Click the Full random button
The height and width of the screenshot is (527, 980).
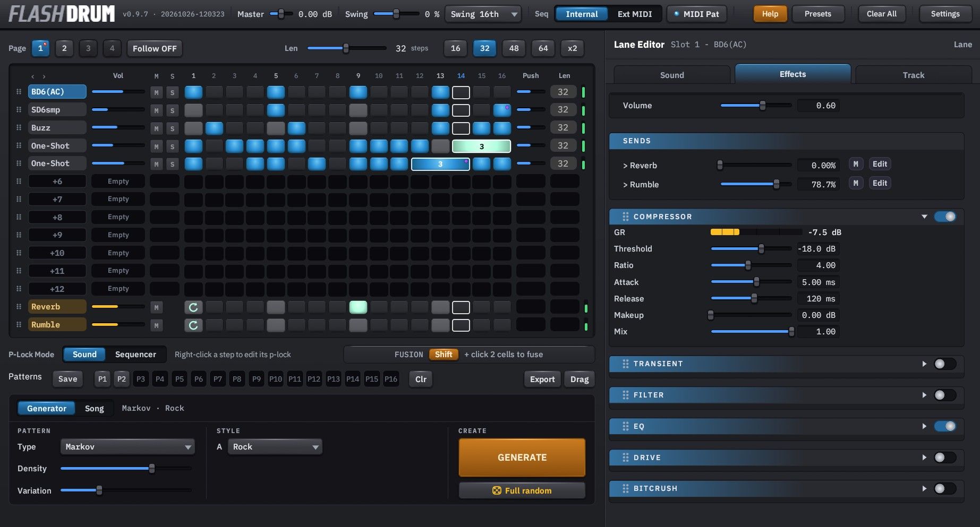pos(522,490)
